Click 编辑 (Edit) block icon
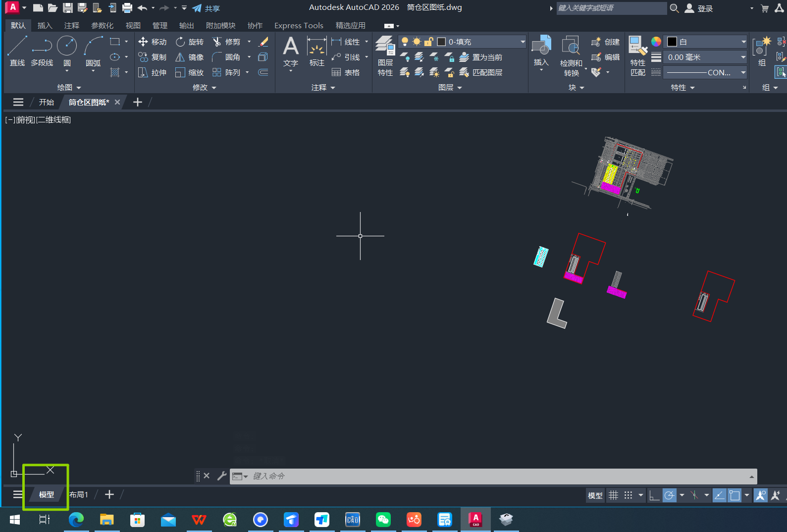This screenshot has height=532, width=787. pos(605,57)
